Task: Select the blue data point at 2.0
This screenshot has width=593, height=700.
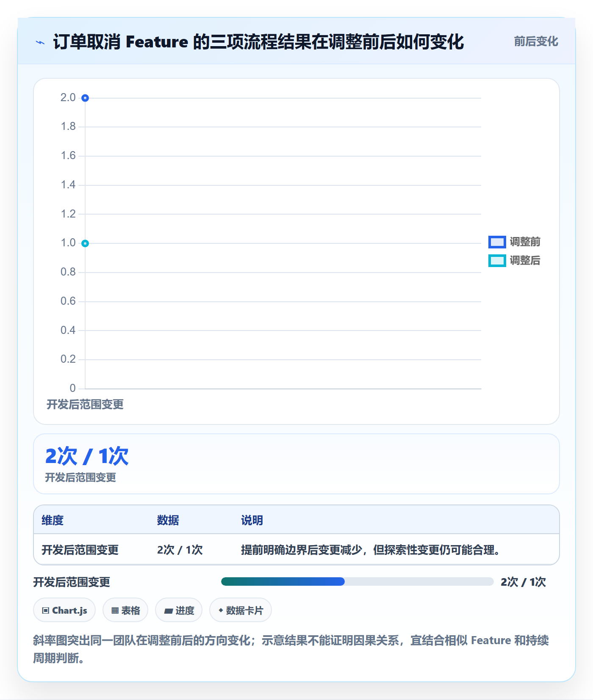Action: click(85, 98)
